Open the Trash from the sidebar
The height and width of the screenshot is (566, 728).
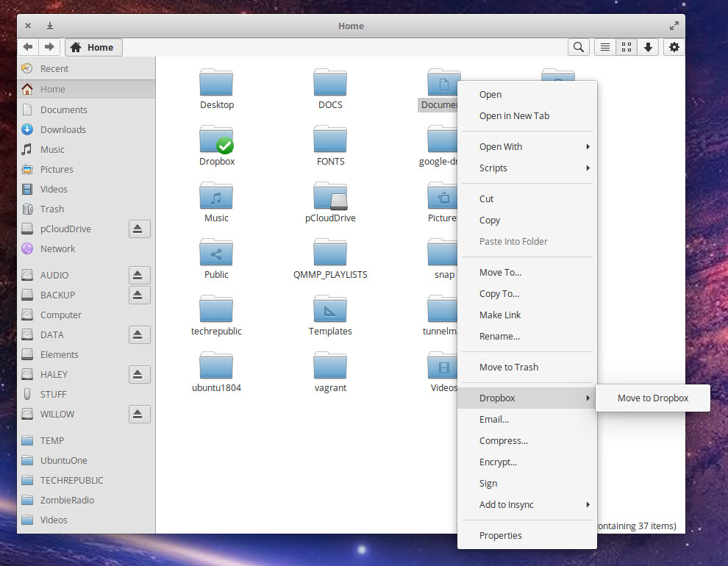pos(52,209)
